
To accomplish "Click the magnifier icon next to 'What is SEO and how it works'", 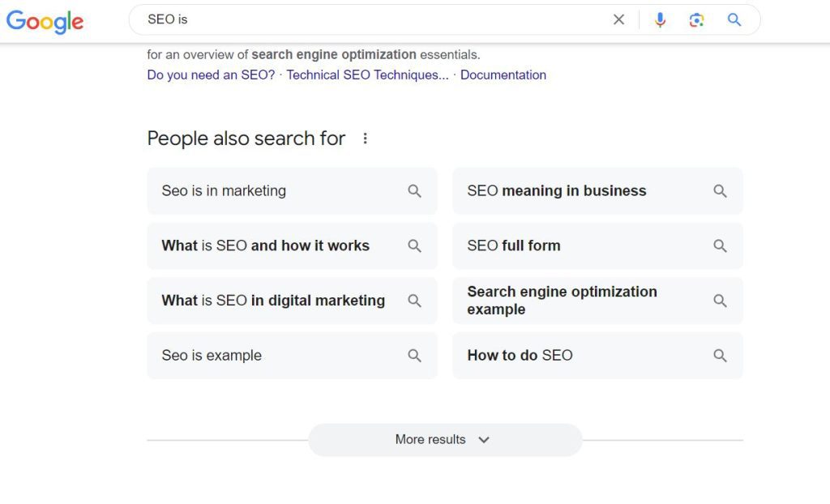I will tap(414, 246).
